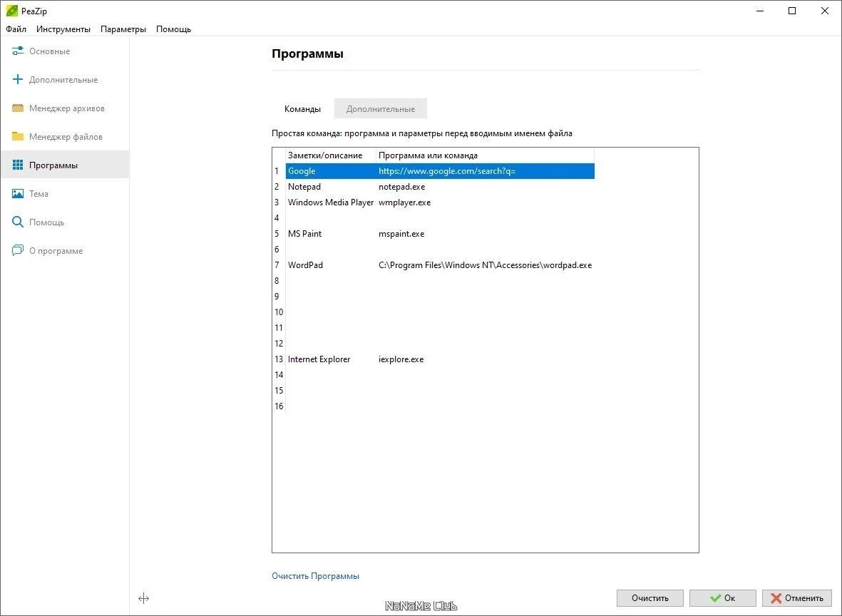Click the Основные sliders icon in sidebar
This screenshot has height=616, width=842.
click(18, 51)
